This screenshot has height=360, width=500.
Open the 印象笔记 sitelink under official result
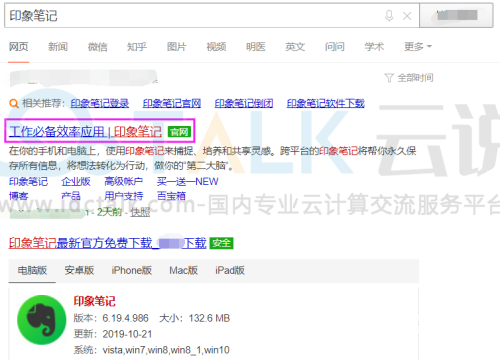coord(28,182)
